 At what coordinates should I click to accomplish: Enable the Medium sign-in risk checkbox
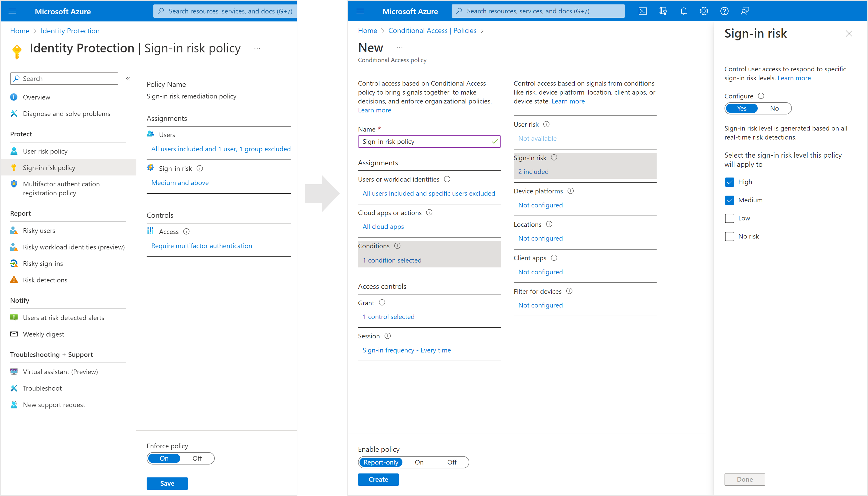click(x=730, y=200)
